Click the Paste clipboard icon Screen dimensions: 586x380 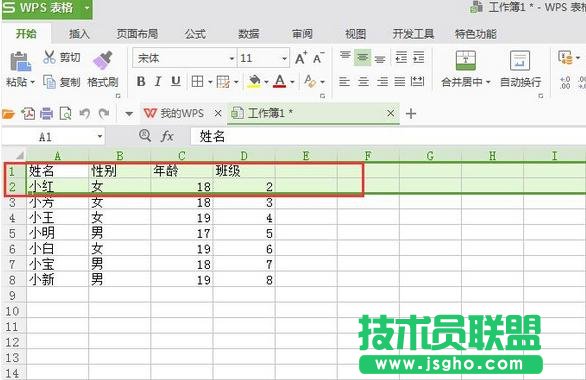20,61
